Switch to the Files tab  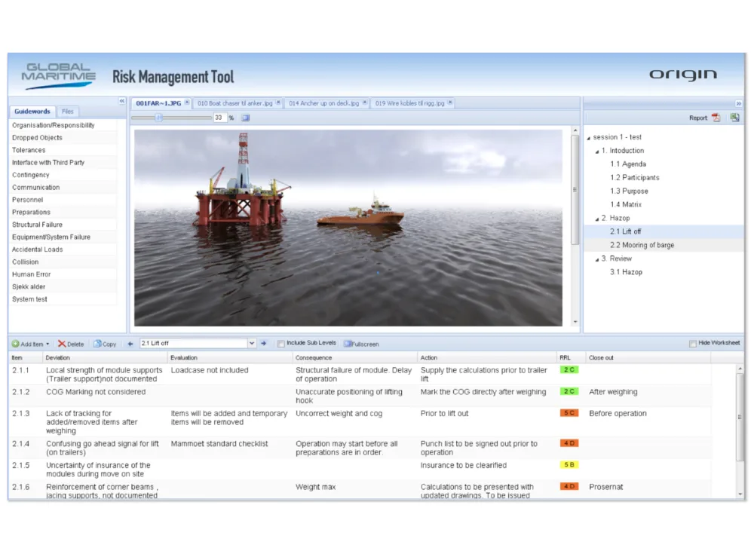point(68,112)
